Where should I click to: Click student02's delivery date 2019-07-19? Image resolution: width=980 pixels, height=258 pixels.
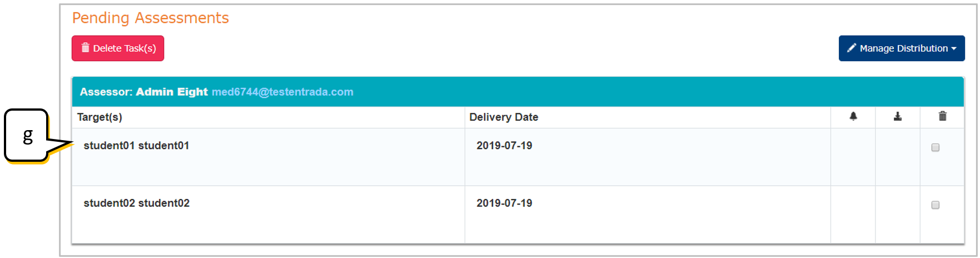504,204
